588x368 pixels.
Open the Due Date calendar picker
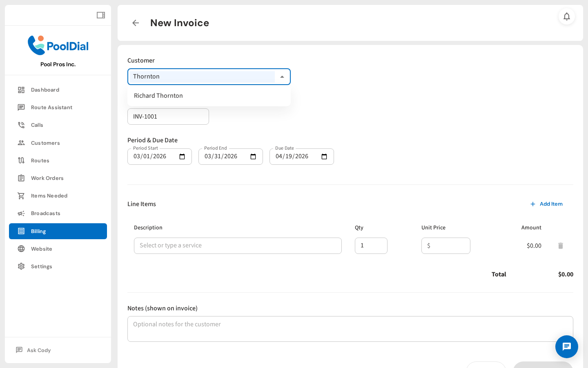pos(324,157)
